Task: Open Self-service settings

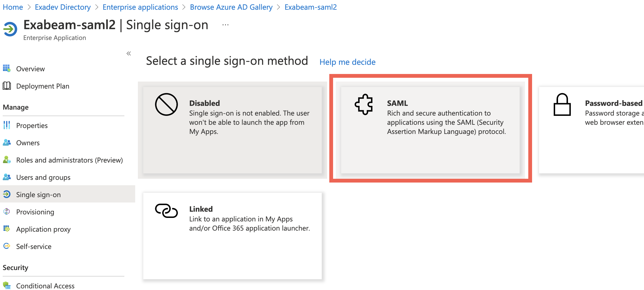Action: (68, 246)
